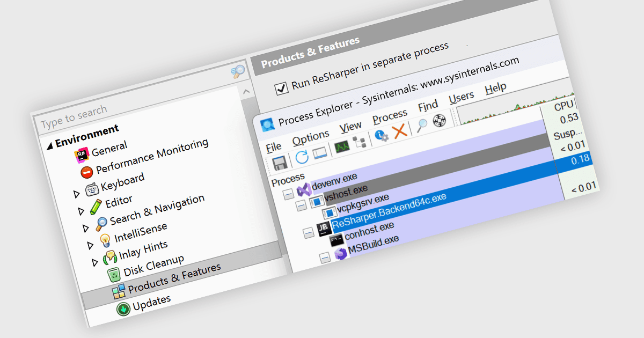Open System Information graph icon in Process Explorer
This screenshot has height=338, width=644.
coord(342,146)
